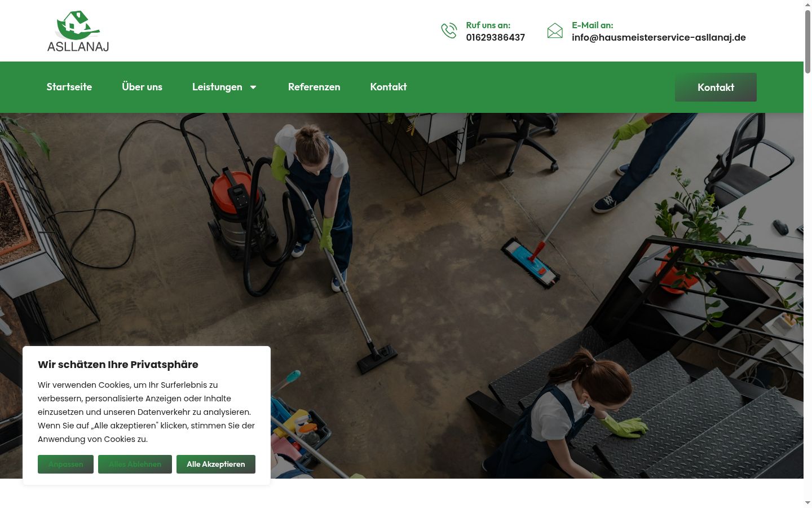Expand the Leistungen dropdown arrow
The width and height of the screenshot is (812, 508).
253,87
